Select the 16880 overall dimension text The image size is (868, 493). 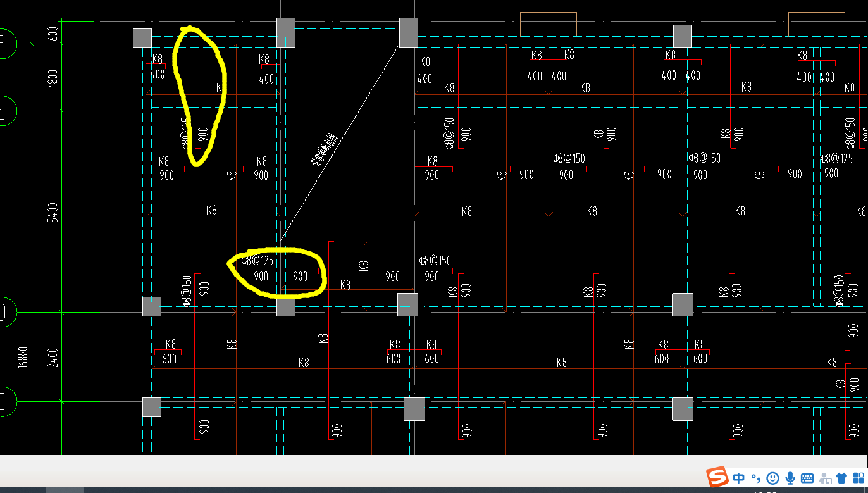coord(23,358)
